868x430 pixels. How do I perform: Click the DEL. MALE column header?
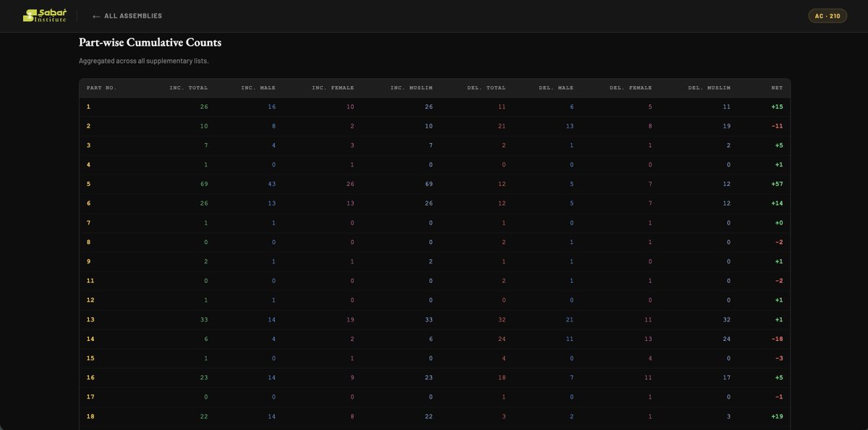click(x=556, y=88)
